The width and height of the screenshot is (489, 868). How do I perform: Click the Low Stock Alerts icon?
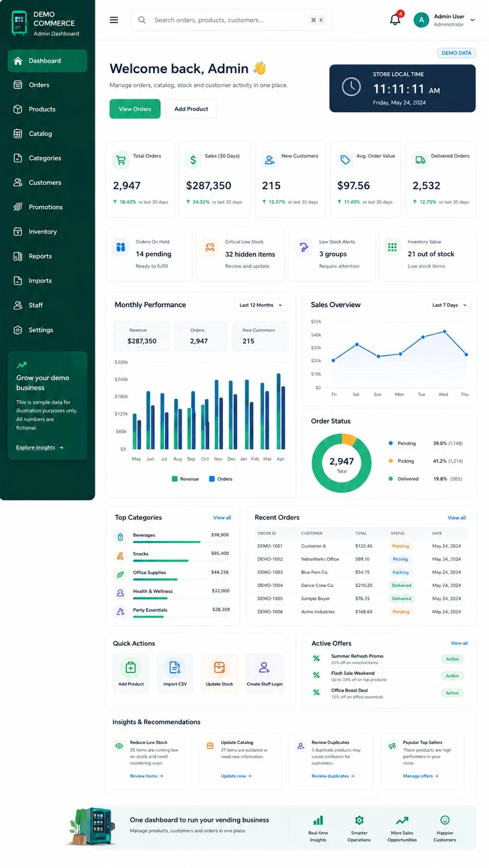[303, 247]
